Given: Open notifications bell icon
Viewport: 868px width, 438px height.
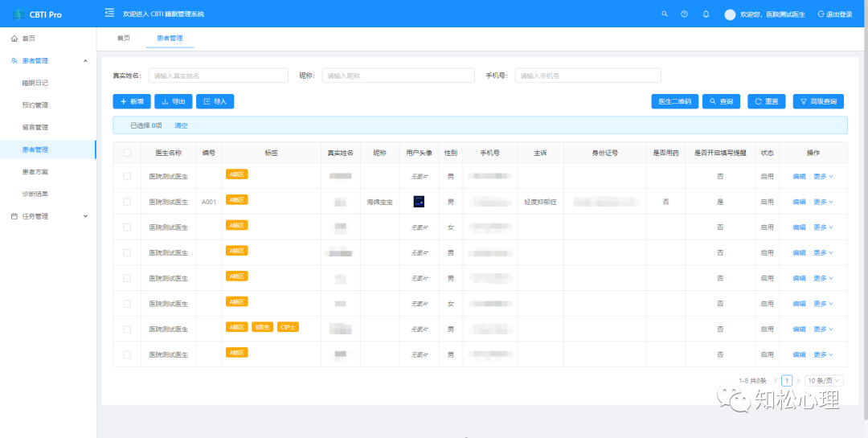Looking at the screenshot, I should pos(706,14).
